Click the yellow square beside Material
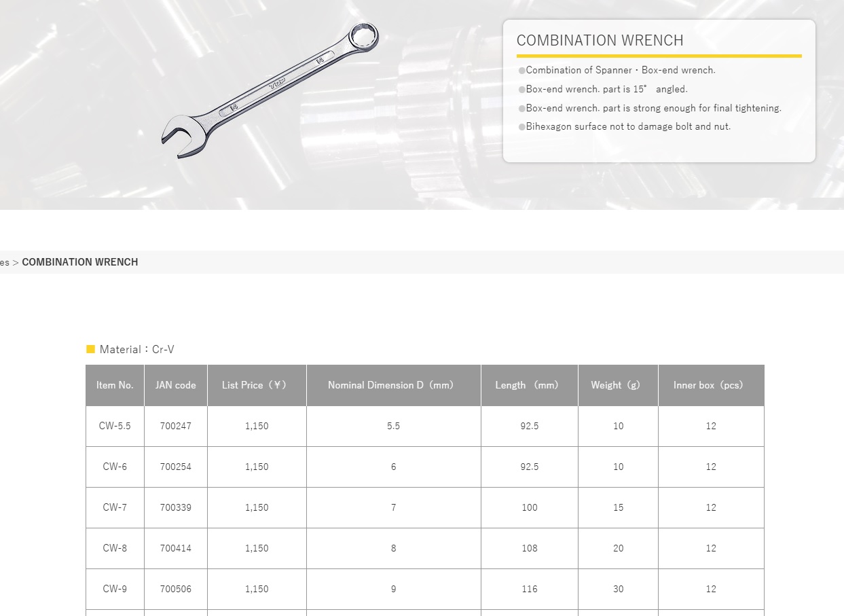The width and height of the screenshot is (844, 616). pos(90,349)
